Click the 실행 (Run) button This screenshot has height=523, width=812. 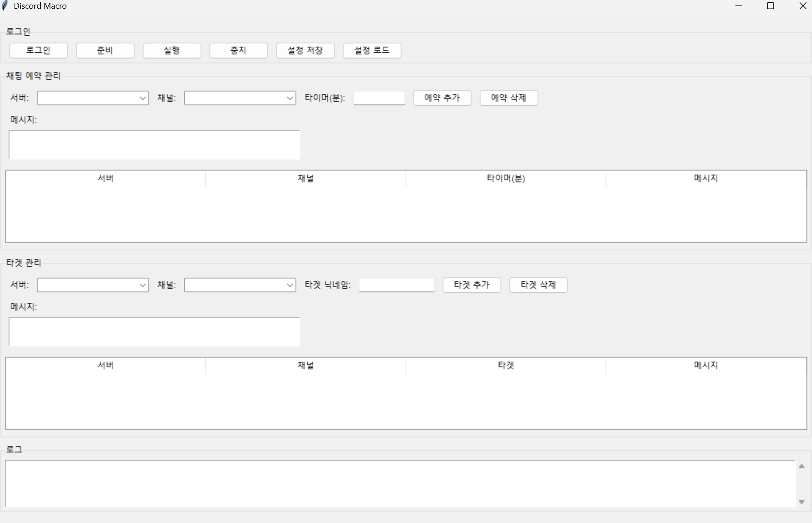point(172,50)
